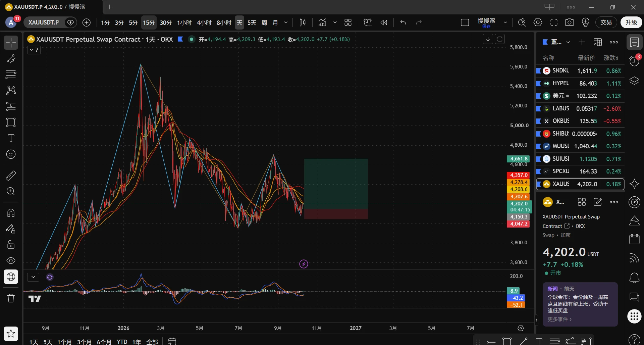Take a chart snapshot with camera icon
Image resolution: width=644 pixels, height=345 pixels.
tap(569, 22)
